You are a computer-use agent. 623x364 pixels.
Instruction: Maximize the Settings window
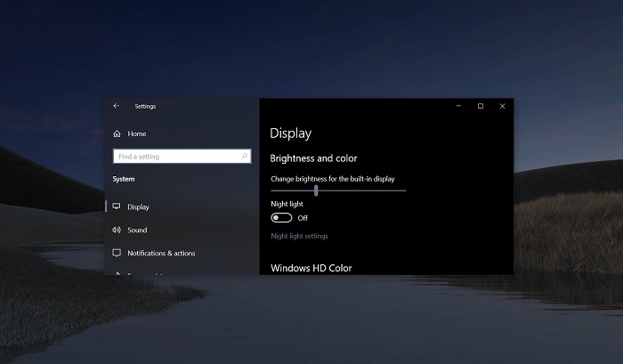[481, 106]
